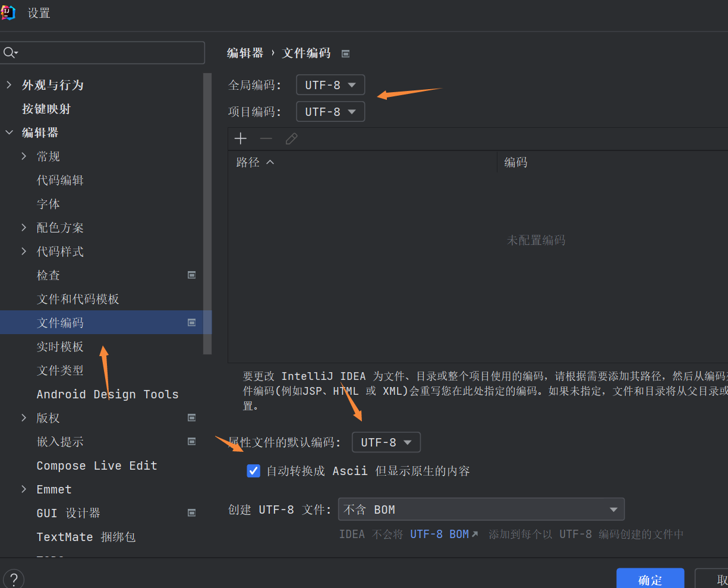Select TextMate 捆绑包 page
Viewport: 728px width, 588px height.
86,537
